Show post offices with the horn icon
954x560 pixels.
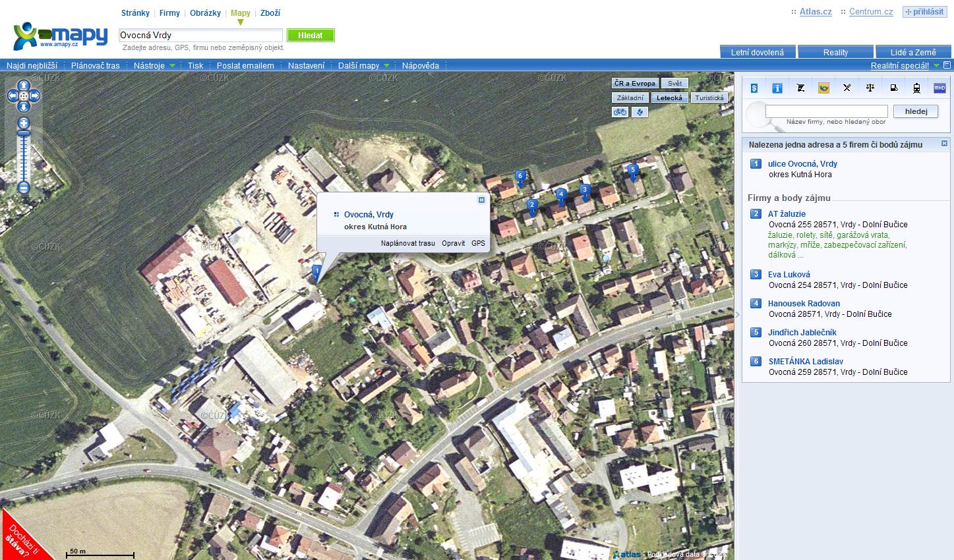[823, 88]
